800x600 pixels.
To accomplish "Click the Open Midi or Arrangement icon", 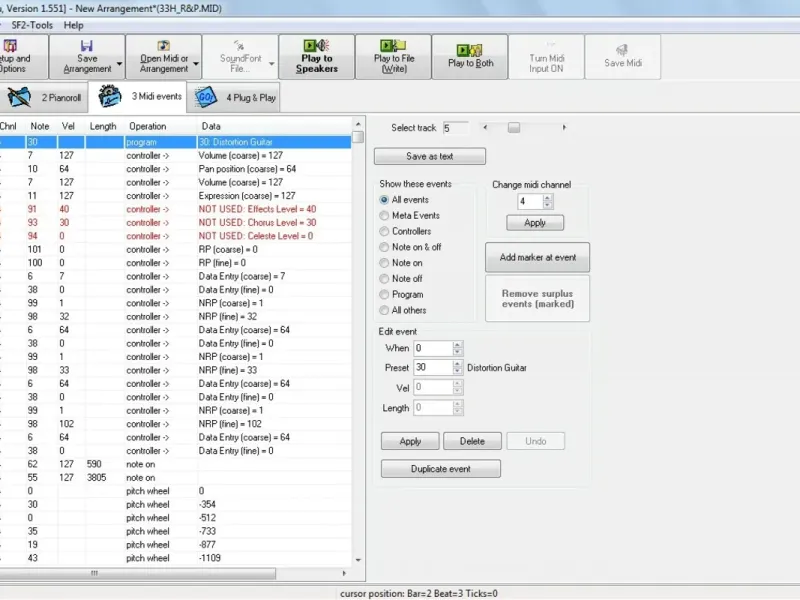I will point(163,45).
